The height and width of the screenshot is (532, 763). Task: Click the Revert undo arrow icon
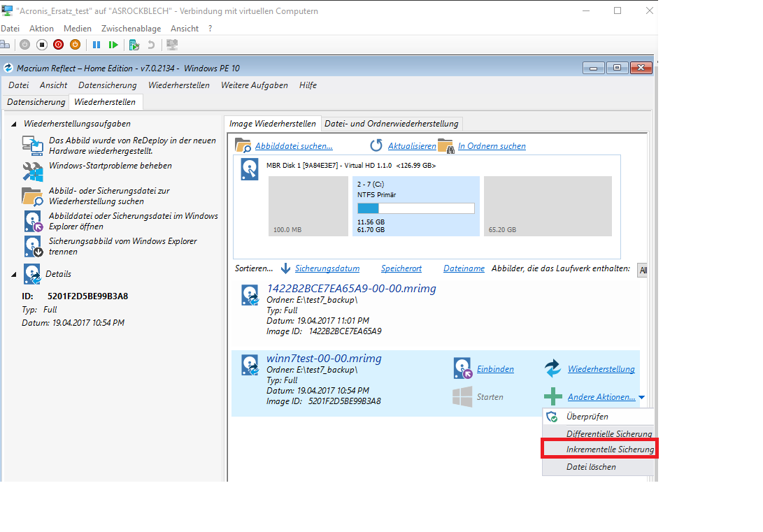click(151, 45)
